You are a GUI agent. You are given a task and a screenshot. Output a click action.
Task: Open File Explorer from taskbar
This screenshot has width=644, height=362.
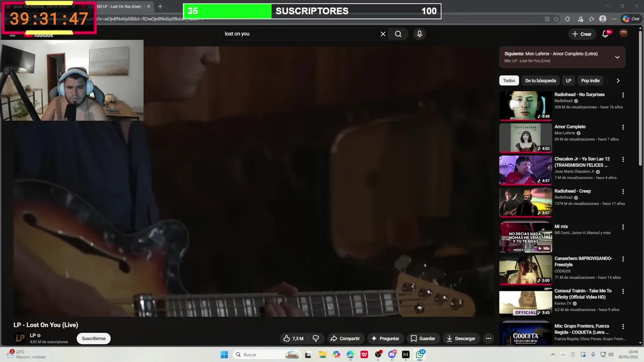tap(323, 354)
